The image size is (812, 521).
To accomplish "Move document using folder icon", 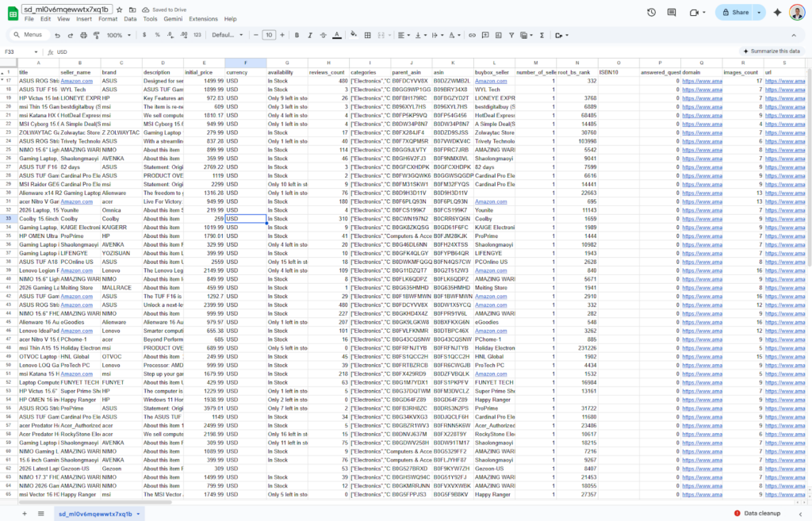I will 132,10.
